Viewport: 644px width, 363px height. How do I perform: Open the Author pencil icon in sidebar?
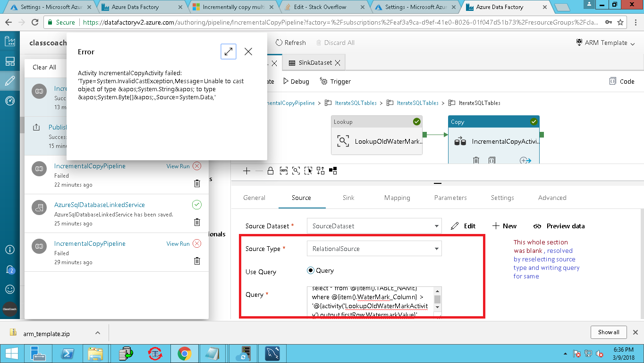point(10,81)
